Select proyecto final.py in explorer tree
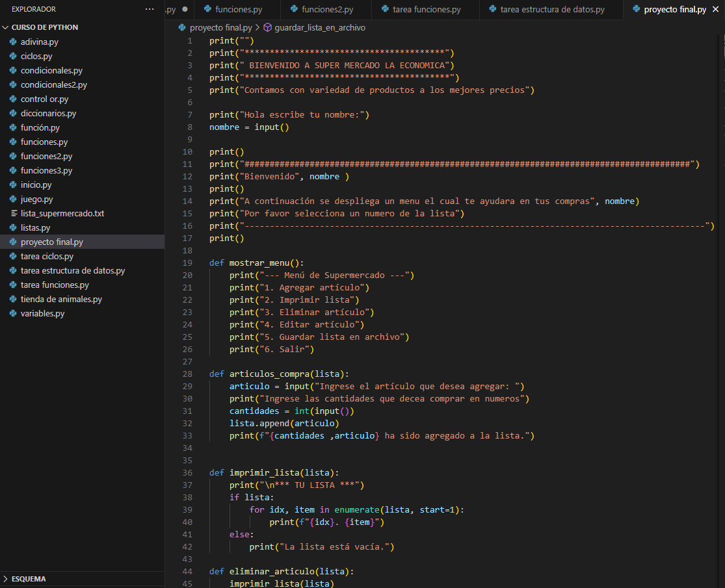The image size is (725, 588). (83, 242)
